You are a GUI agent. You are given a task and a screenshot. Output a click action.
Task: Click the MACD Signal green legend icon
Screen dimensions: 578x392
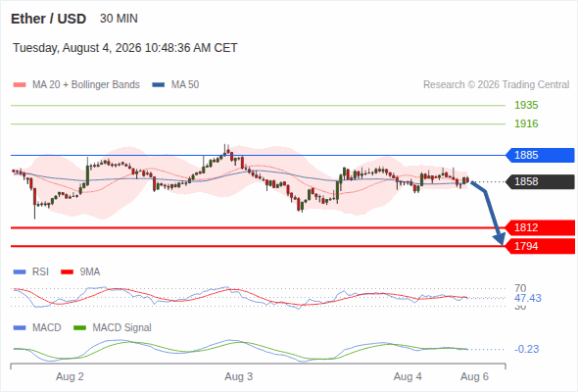79,328
